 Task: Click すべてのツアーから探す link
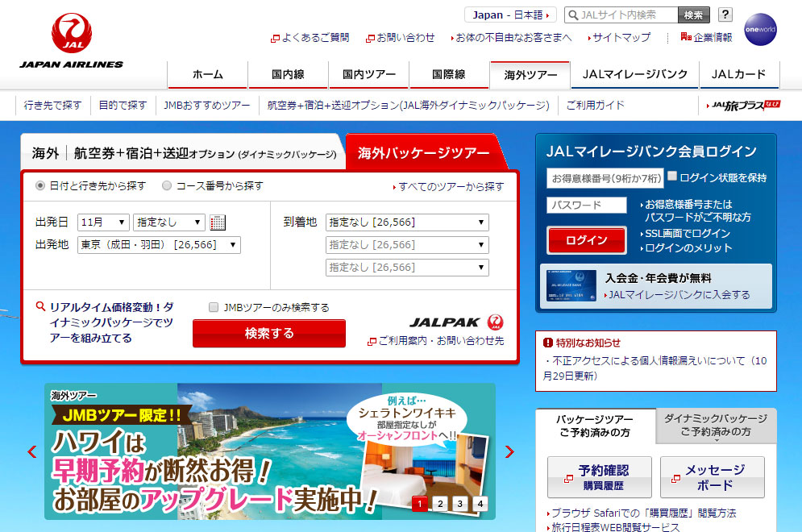click(449, 187)
